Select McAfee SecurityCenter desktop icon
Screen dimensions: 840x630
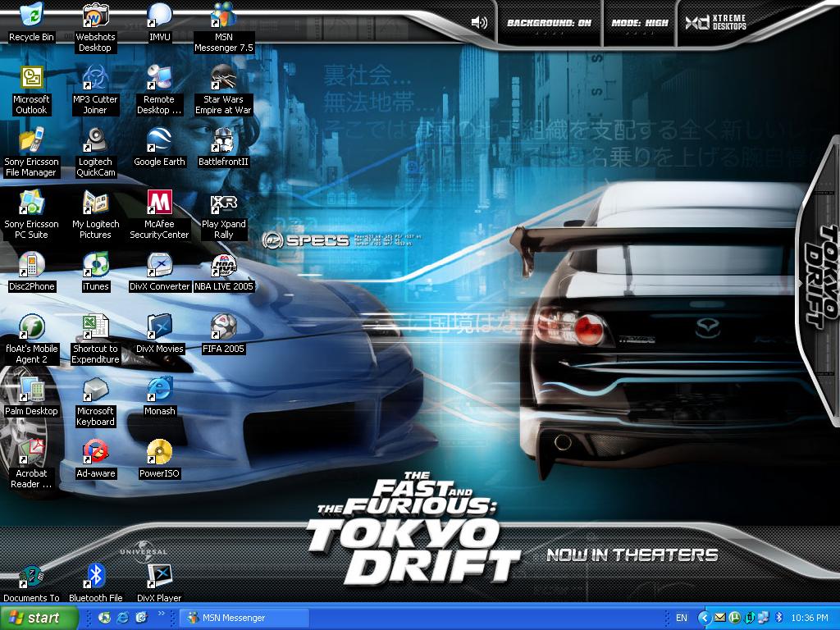coord(160,214)
